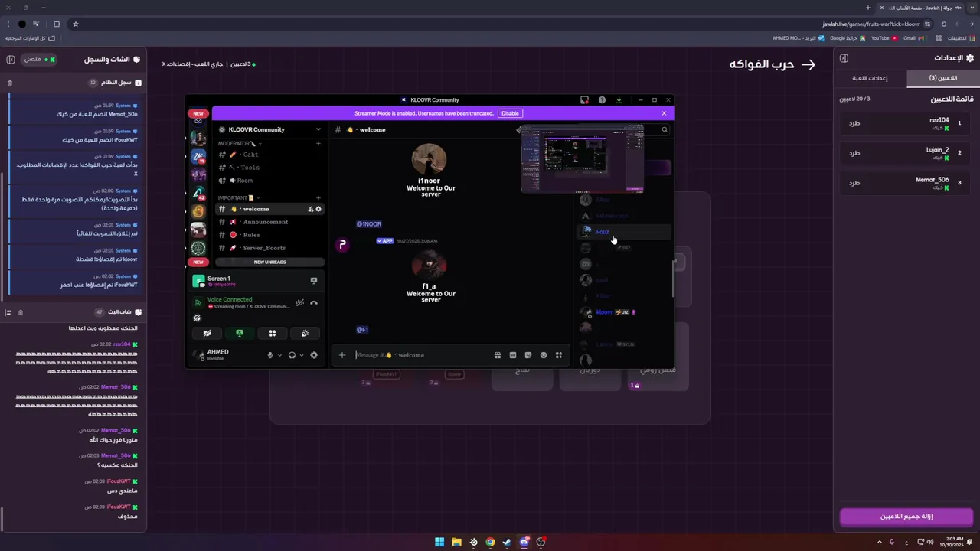Image resolution: width=980 pixels, height=551 pixels.
Task: Select the Announcement channel
Action: coord(269,222)
